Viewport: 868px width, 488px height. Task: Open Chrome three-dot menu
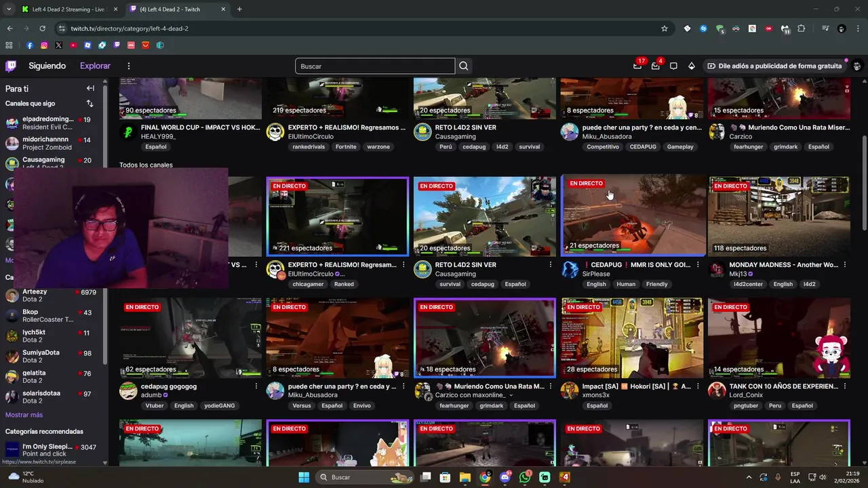[857, 28]
